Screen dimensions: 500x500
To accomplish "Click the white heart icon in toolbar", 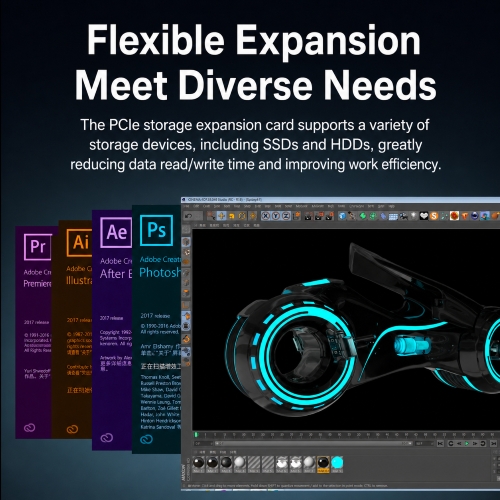I will point(424,216).
